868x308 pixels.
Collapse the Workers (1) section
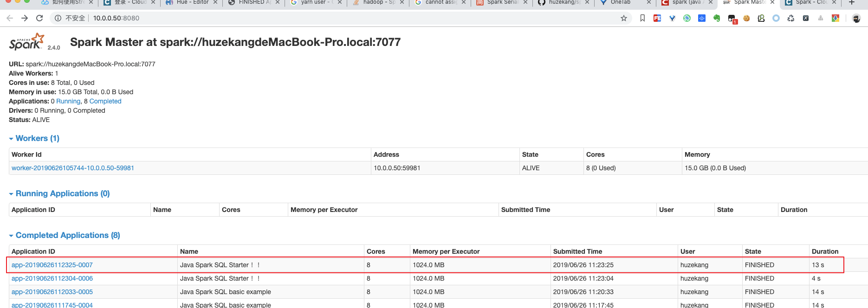click(x=34, y=138)
